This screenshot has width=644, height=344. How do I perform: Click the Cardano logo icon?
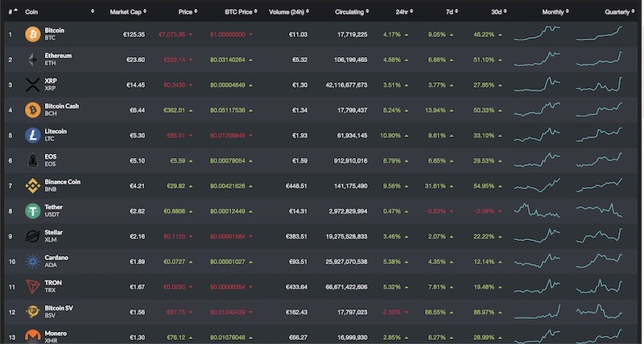pyautogui.click(x=33, y=261)
